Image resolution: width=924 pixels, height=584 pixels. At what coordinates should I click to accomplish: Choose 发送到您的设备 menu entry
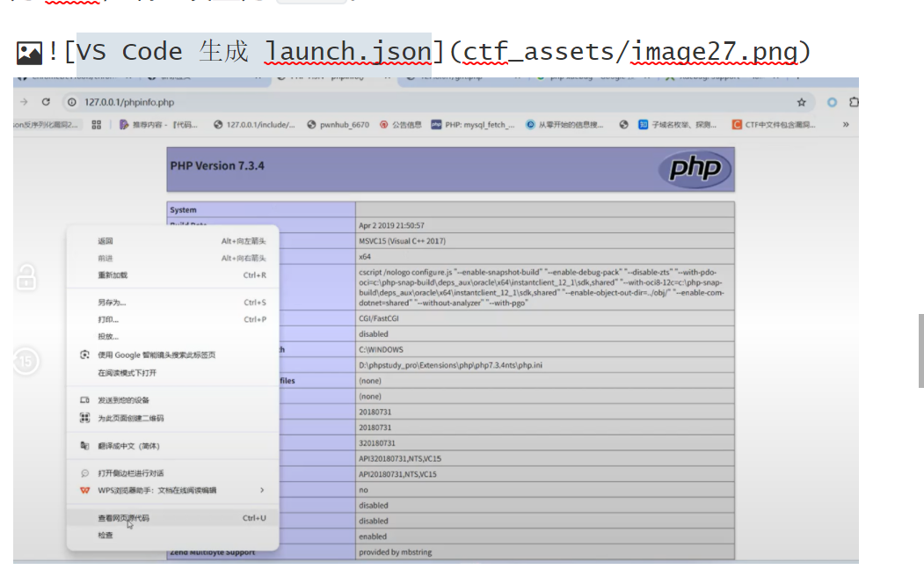click(172, 400)
